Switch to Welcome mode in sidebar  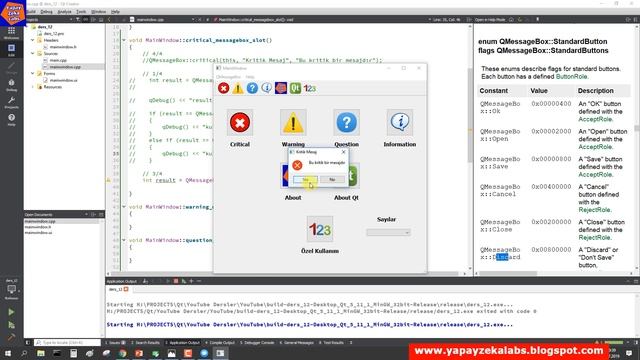pos(11,33)
